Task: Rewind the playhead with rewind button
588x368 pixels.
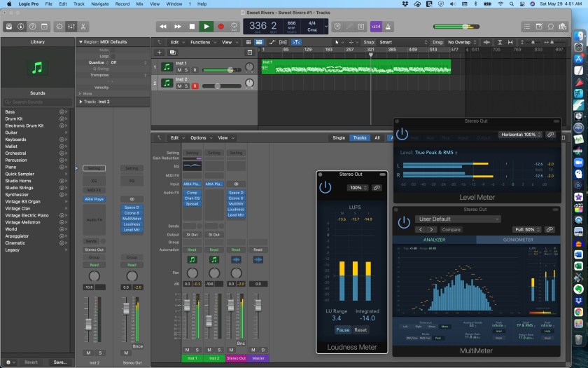Action: coord(162,27)
